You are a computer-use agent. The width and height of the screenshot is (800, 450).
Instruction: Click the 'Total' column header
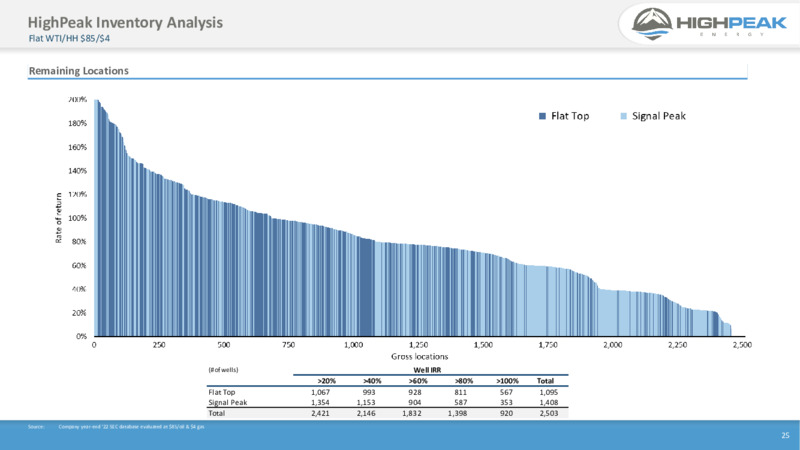click(x=545, y=381)
